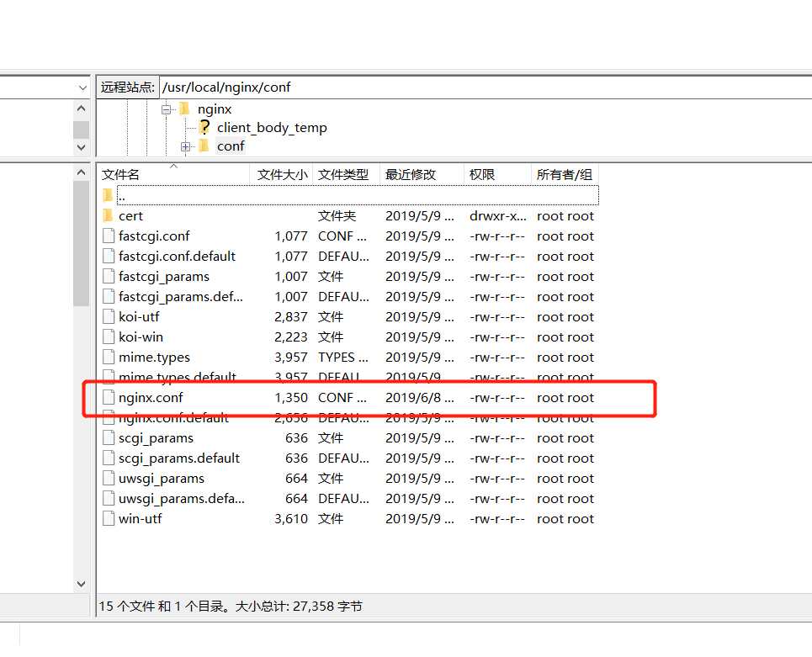Select the fastcgi_params file name
The height and width of the screenshot is (657, 812).
click(x=164, y=277)
